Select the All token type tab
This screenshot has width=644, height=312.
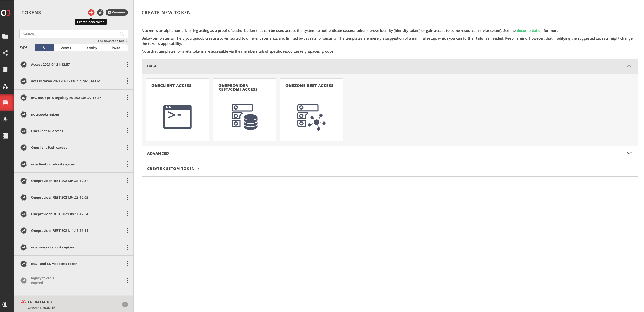[x=45, y=48]
